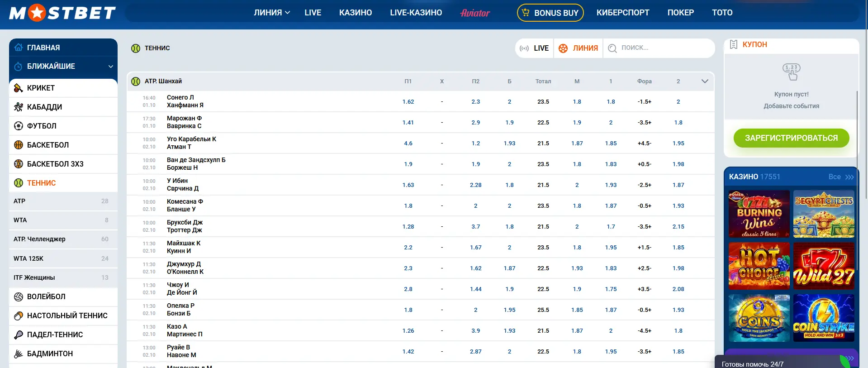Click the badminton shuttlecock icon
868x368 pixels.
pyautogui.click(x=19, y=354)
